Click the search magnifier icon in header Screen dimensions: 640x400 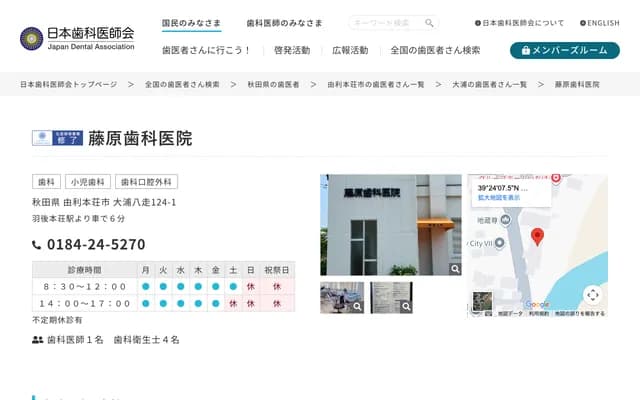[429, 23]
